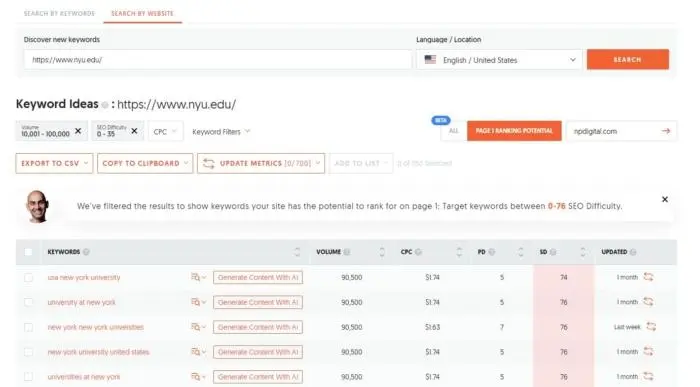Image resolution: width=700 pixels, height=387 pixels.
Task: Open the 'universities at new york' keyword link
Action: tap(84, 377)
